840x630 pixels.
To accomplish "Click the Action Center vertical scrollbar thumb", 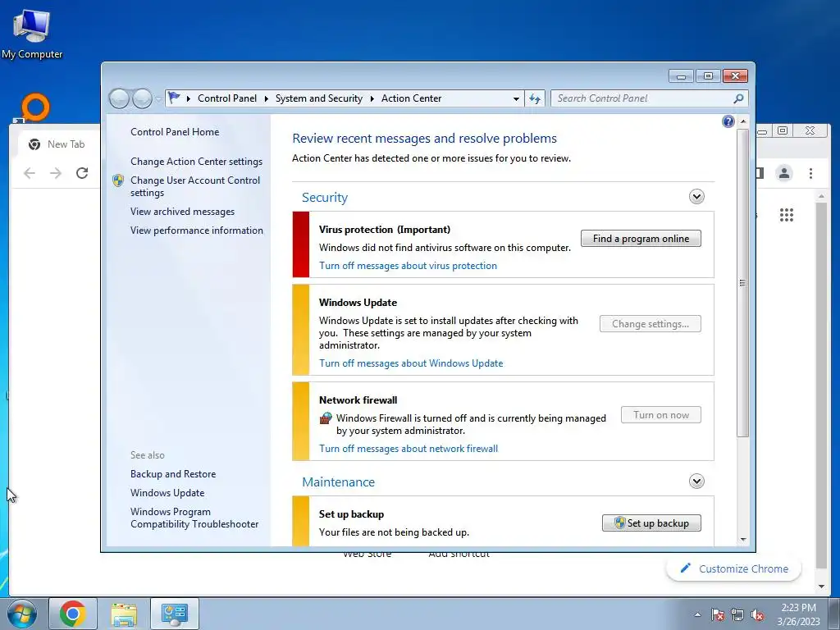I will pos(742,283).
